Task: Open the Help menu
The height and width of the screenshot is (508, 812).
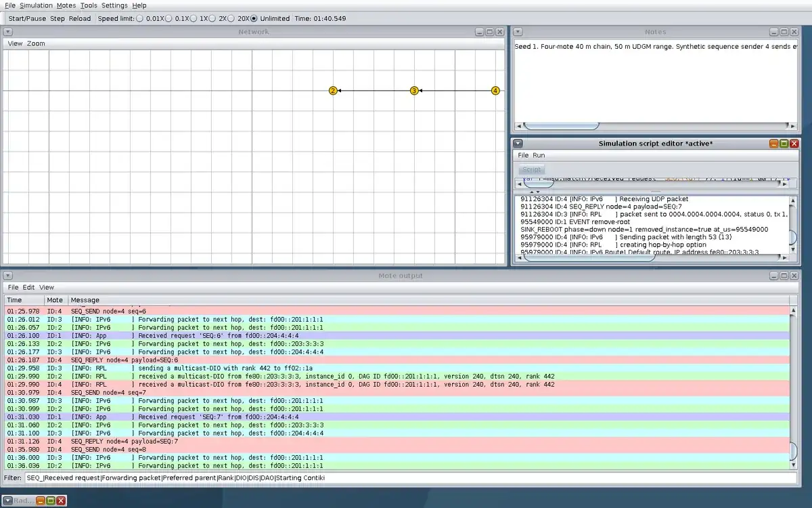Action: (x=139, y=5)
